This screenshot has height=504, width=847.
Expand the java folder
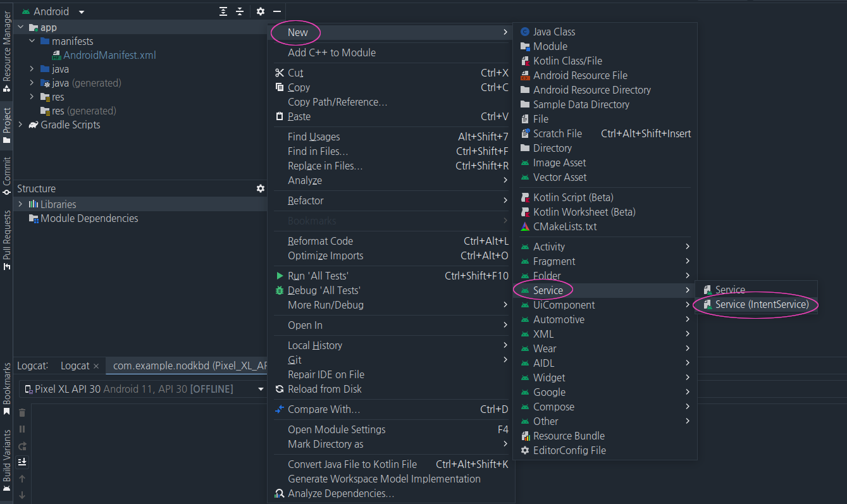pos(32,69)
